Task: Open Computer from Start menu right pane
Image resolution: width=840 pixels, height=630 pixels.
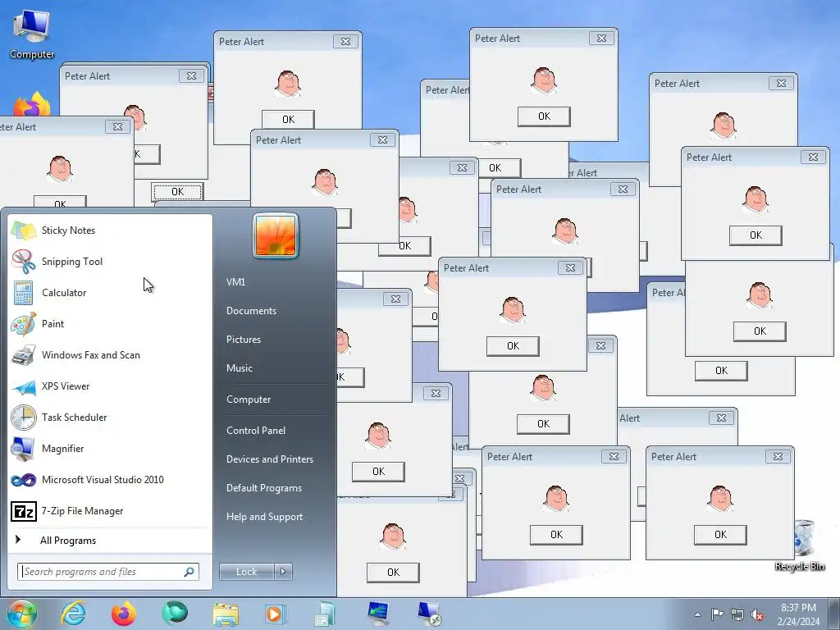Action: click(249, 399)
